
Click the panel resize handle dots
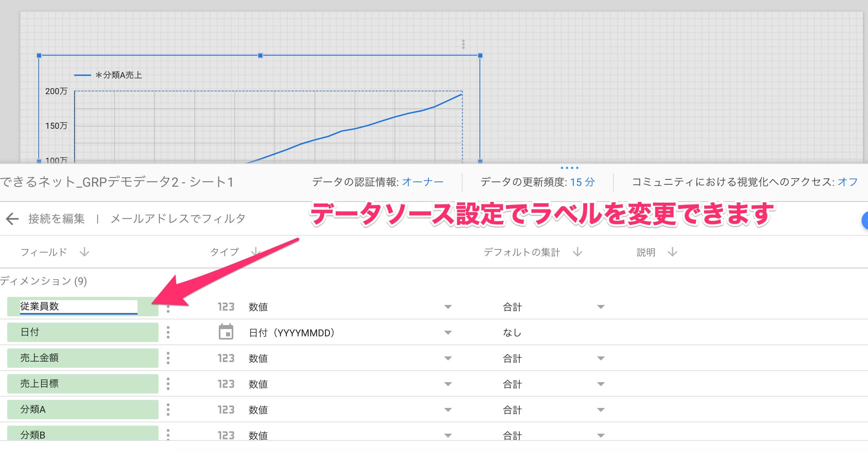click(x=570, y=168)
